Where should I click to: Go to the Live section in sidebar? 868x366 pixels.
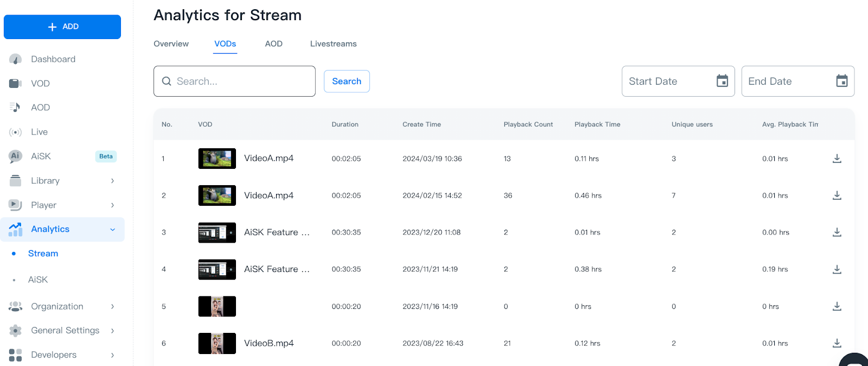(x=39, y=132)
